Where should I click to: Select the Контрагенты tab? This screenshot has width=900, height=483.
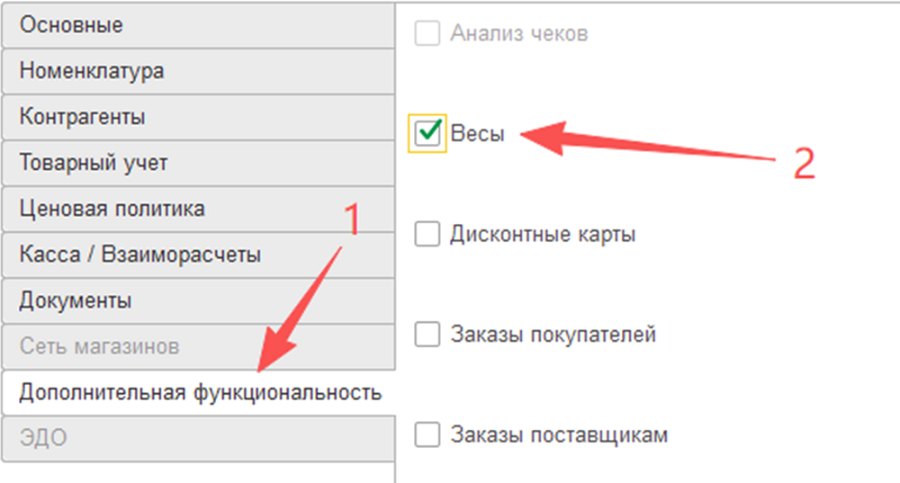tap(198, 117)
